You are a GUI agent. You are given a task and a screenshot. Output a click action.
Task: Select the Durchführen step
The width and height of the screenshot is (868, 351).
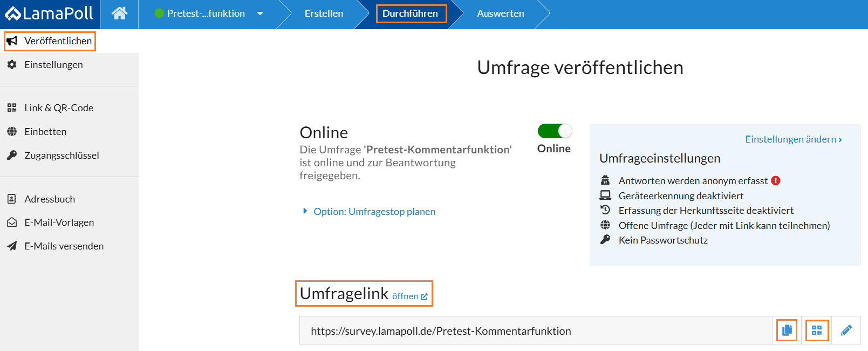(411, 13)
